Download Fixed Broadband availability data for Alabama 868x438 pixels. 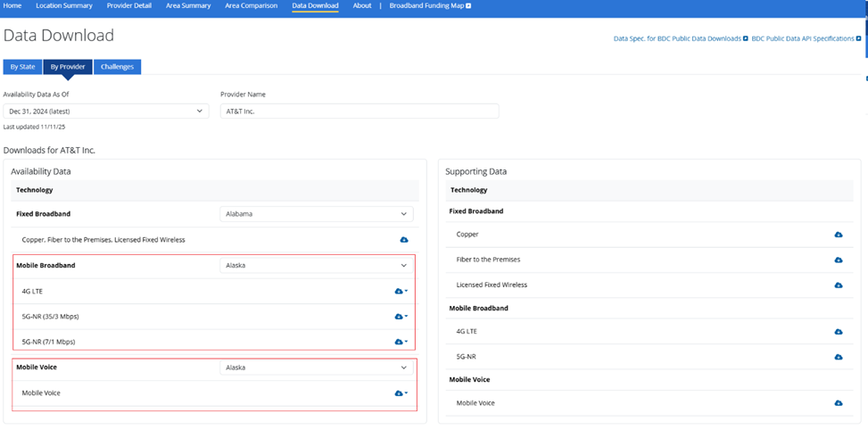click(403, 240)
